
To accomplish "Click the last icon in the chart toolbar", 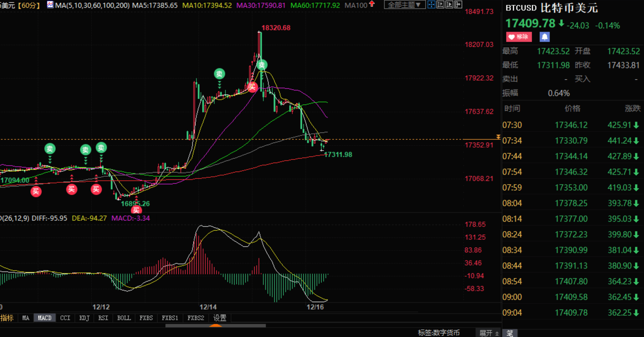I will pos(458,4).
